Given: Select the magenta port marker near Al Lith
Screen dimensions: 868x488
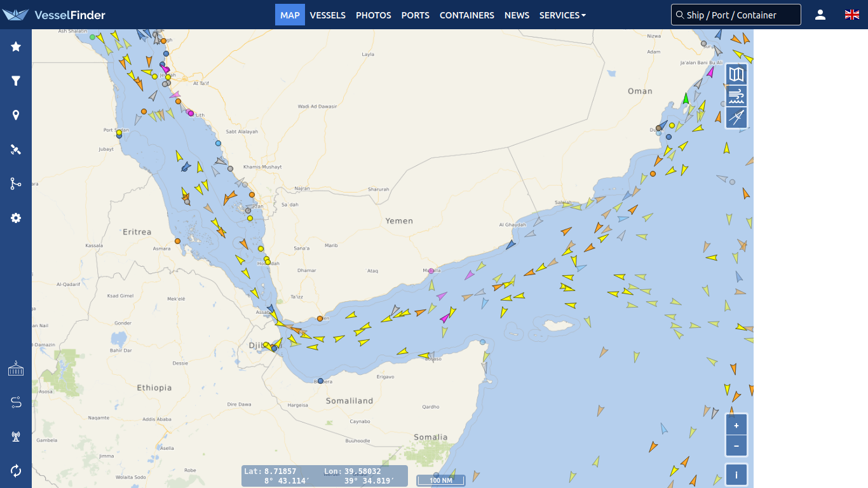Looking at the screenshot, I should pyautogui.click(x=191, y=113).
